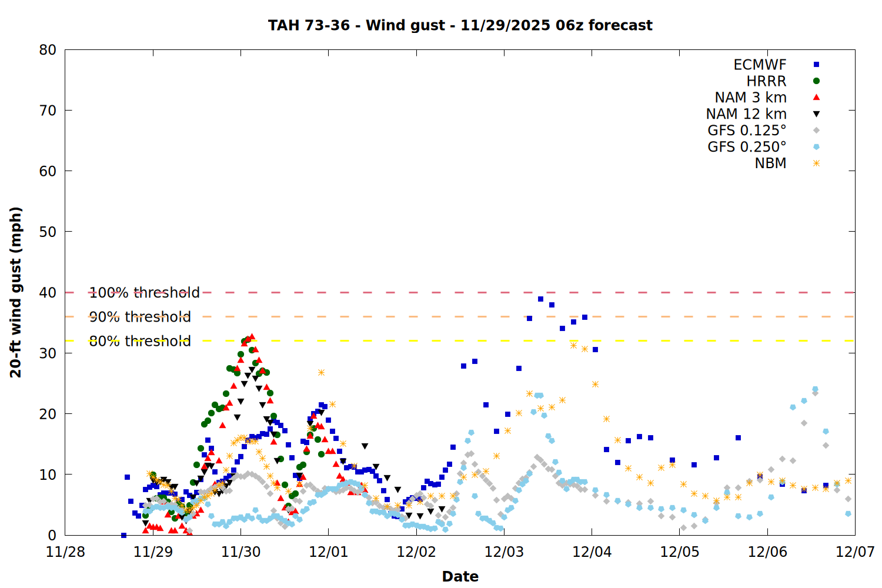882x588 pixels.
Task: Click the 12/04 date tick label
Action: point(592,552)
